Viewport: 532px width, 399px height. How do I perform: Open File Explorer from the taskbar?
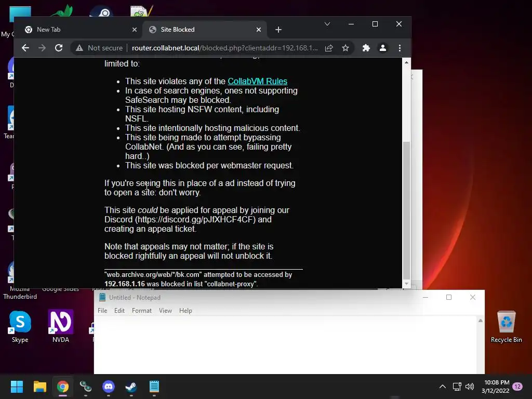(39, 387)
